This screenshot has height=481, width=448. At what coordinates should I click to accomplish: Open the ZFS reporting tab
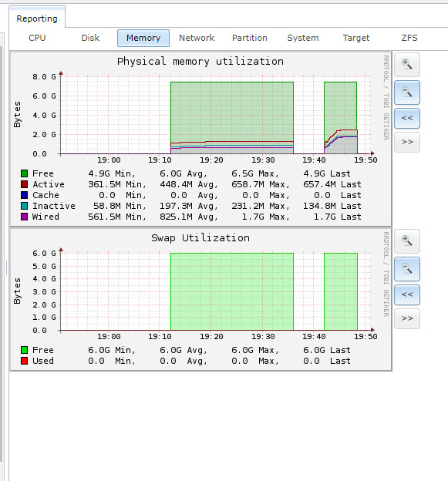[x=409, y=38]
